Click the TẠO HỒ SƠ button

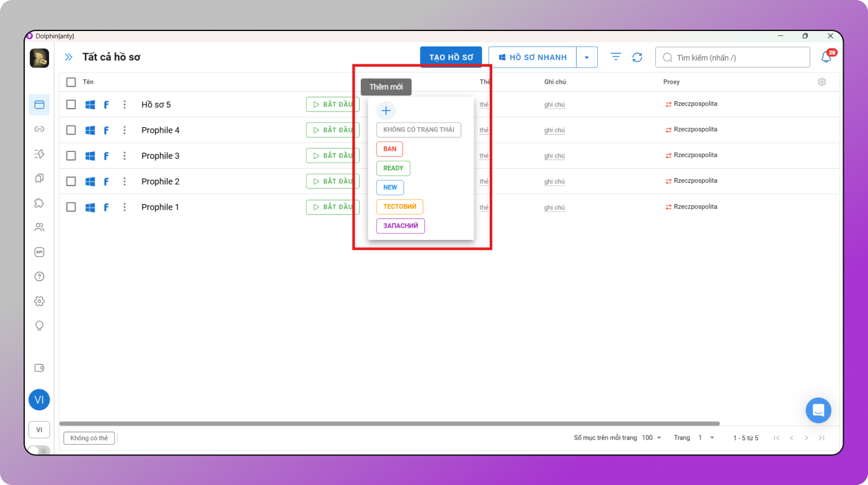click(x=451, y=57)
